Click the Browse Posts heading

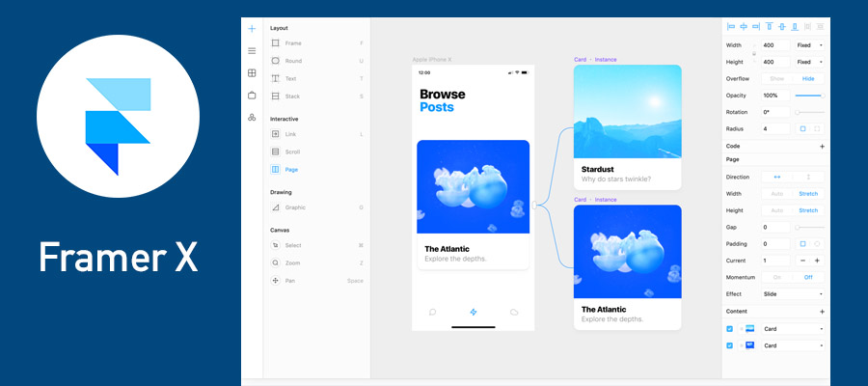point(443,100)
